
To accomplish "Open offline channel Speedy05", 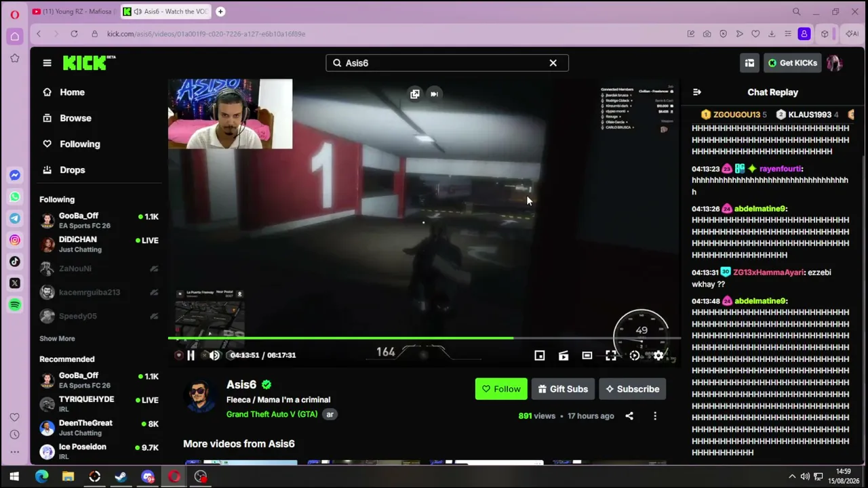I will pyautogui.click(x=99, y=316).
